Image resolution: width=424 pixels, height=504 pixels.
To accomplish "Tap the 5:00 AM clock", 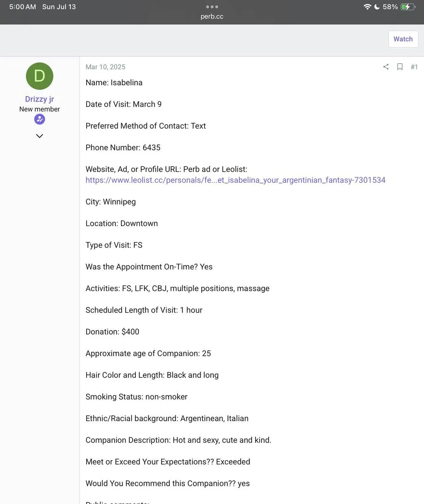I will pyautogui.click(x=22, y=7).
